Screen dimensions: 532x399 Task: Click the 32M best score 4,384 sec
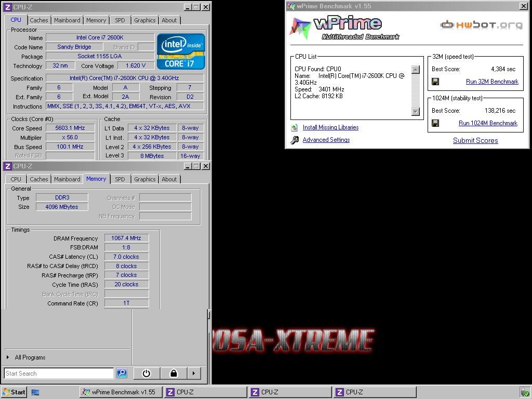tap(503, 69)
